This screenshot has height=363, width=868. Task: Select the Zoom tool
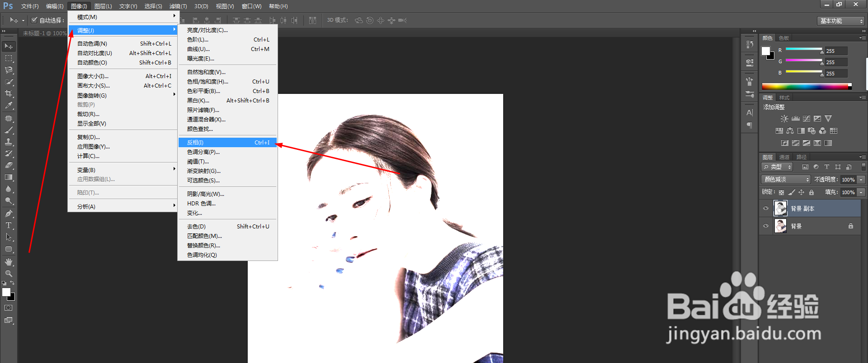click(9, 274)
